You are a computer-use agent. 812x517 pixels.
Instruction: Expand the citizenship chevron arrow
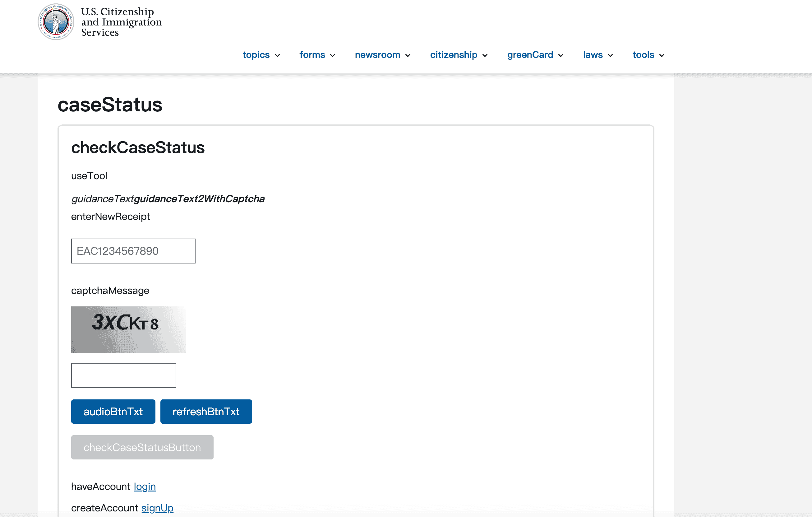(485, 56)
